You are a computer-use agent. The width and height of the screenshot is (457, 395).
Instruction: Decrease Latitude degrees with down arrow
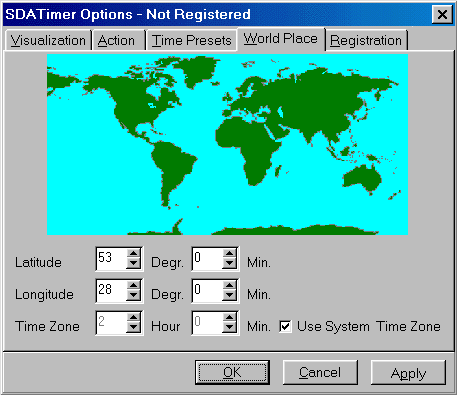pos(133,263)
